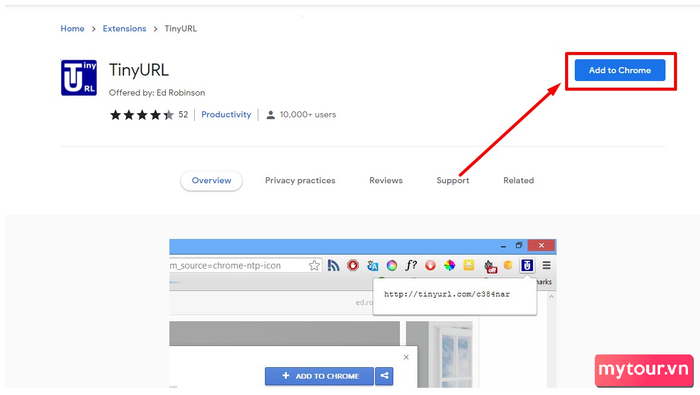This screenshot has width=700, height=395.
Task: Click the preview scrollbar up arrow
Action: tap(551, 297)
